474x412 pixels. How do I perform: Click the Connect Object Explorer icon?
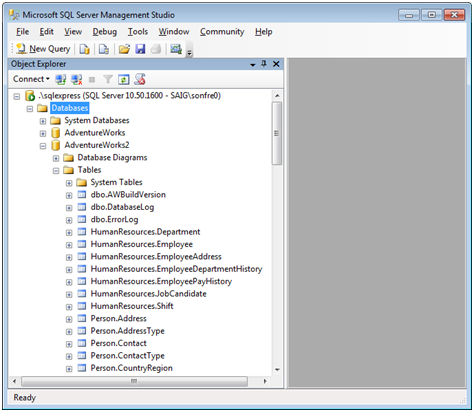[61, 79]
